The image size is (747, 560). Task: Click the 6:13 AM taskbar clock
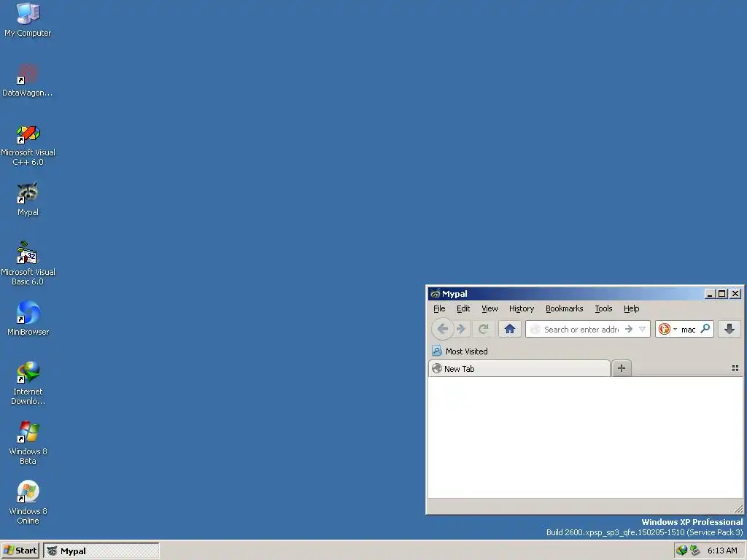722,551
